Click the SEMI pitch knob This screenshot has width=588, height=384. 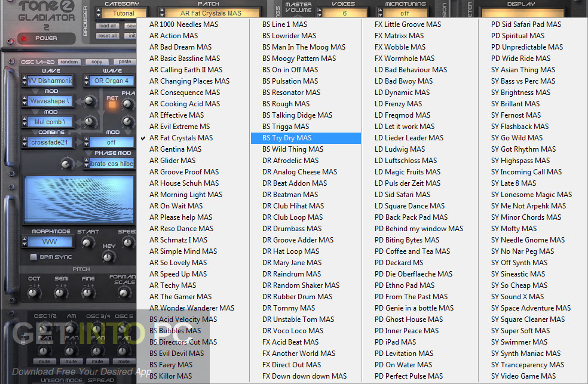click(61, 292)
